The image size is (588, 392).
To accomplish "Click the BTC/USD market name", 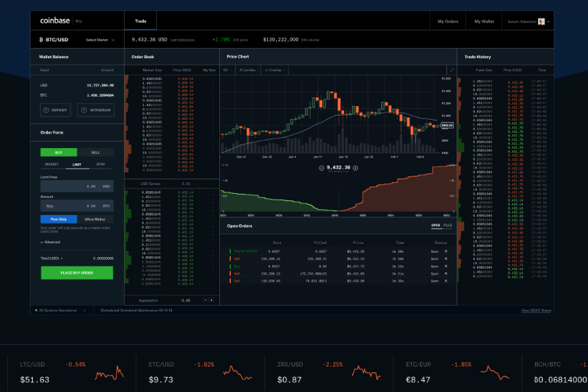I will point(57,40).
